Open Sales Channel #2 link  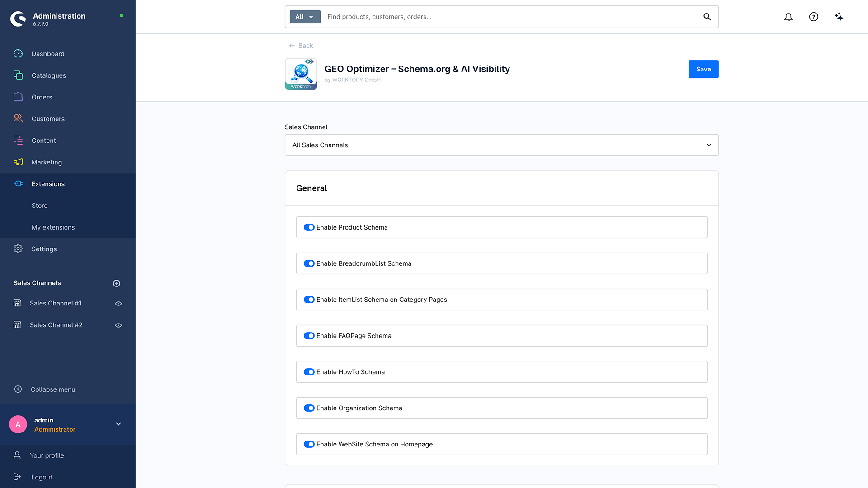coord(56,325)
